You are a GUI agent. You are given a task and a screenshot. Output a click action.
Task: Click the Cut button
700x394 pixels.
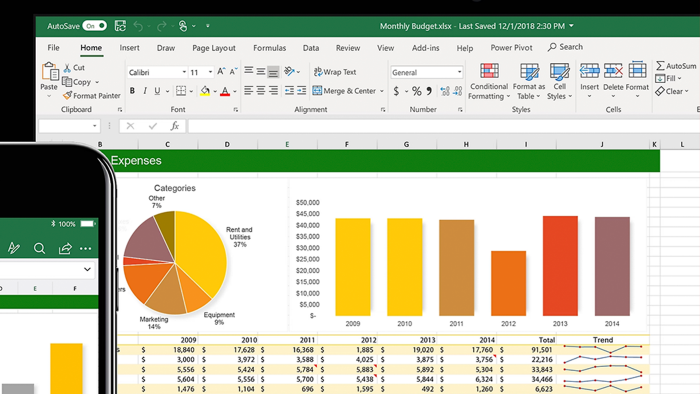point(74,68)
